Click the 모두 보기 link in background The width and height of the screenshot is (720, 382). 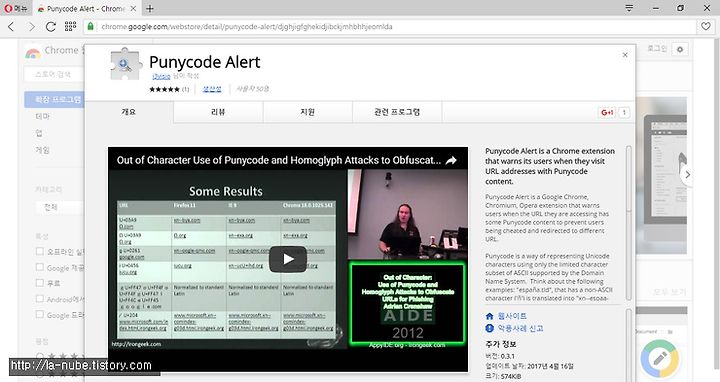coord(669,292)
